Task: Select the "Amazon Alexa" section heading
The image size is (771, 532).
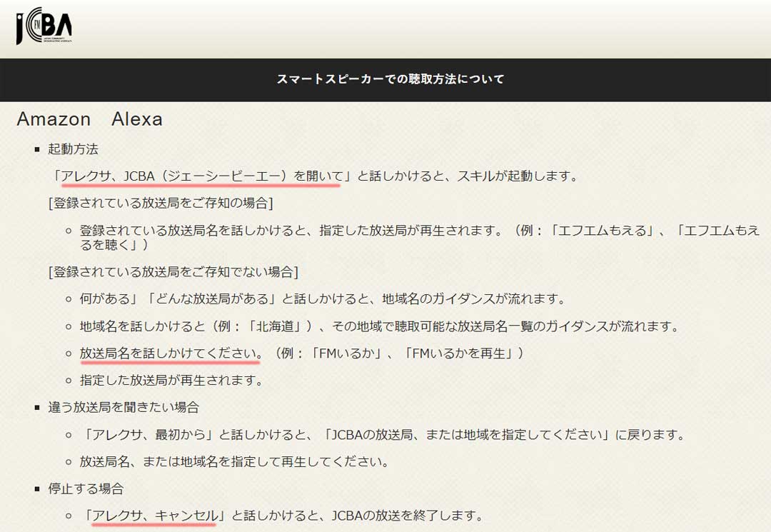Action: coord(89,119)
